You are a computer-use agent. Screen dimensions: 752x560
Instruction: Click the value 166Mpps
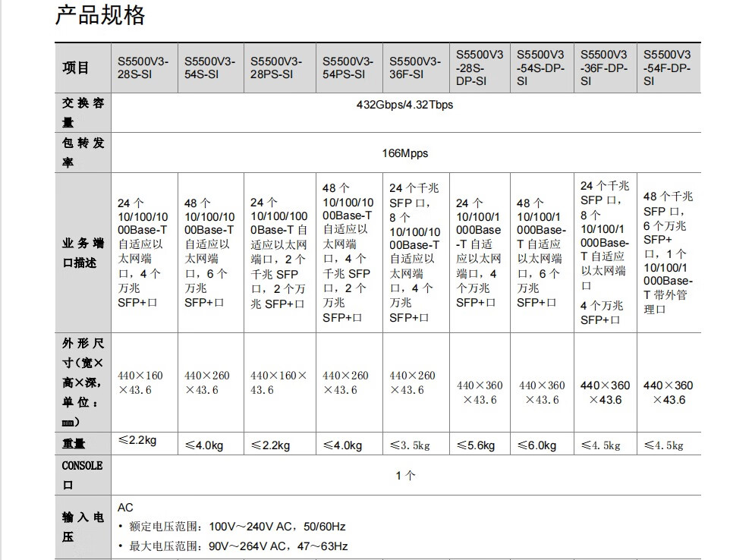pyautogui.click(x=404, y=153)
